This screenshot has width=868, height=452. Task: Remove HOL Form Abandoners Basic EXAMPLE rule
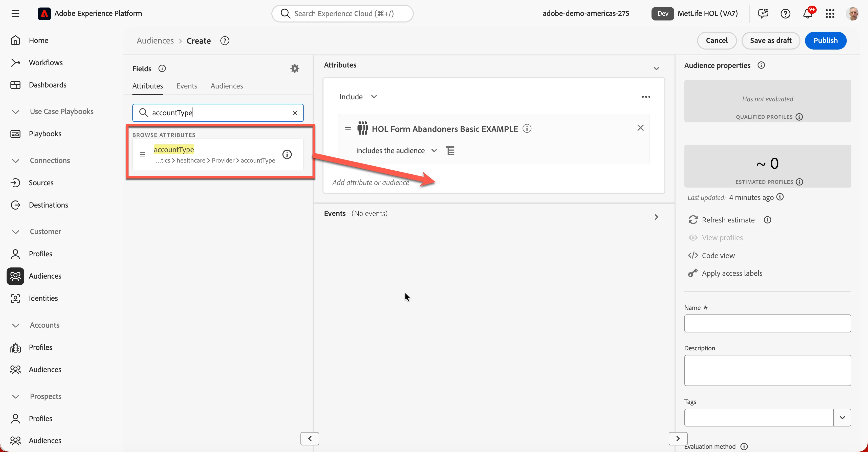point(641,128)
